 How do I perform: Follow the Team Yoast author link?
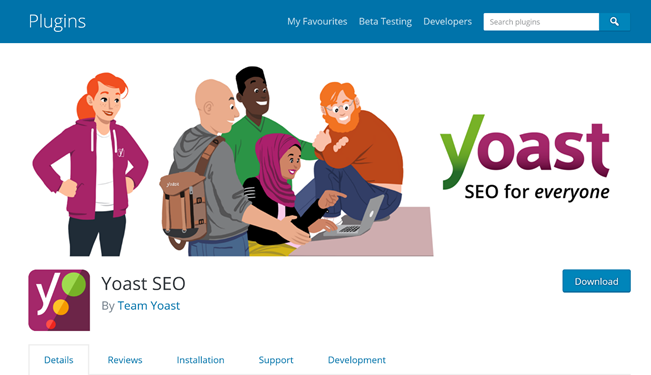coord(149,306)
